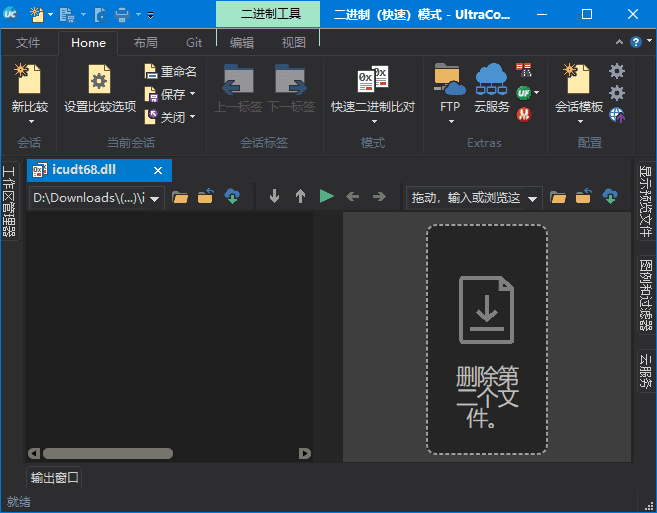Switch to the 布局 layout ribbon tab

146,43
